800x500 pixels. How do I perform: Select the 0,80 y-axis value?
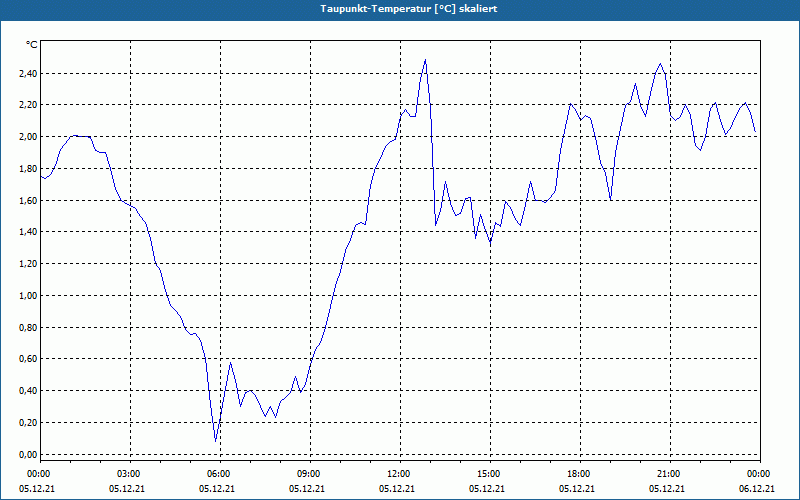tap(28, 328)
